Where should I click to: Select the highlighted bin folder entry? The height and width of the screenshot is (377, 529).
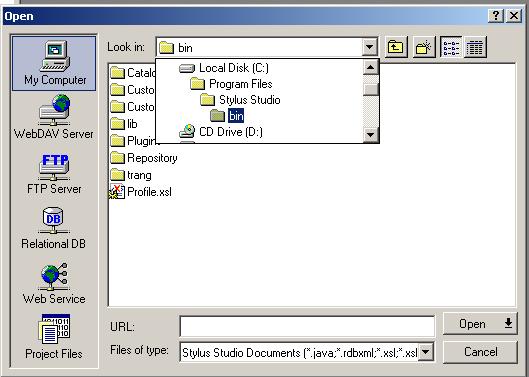point(227,116)
